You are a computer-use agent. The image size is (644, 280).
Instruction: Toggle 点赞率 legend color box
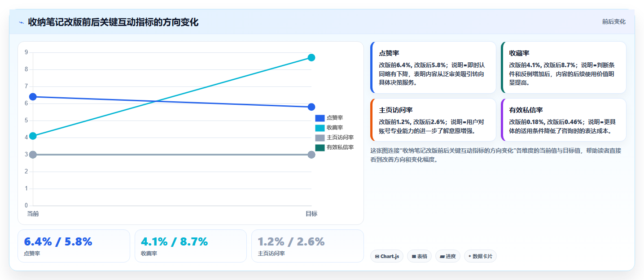point(320,118)
